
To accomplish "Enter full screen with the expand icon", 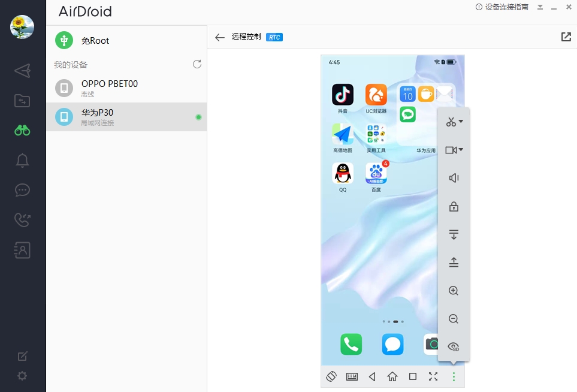I will tap(433, 376).
